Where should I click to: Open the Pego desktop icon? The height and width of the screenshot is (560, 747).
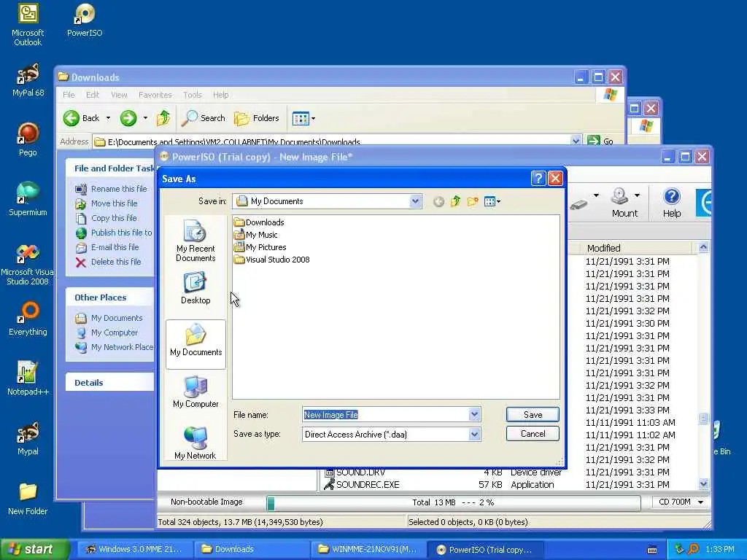click(28, 139)
